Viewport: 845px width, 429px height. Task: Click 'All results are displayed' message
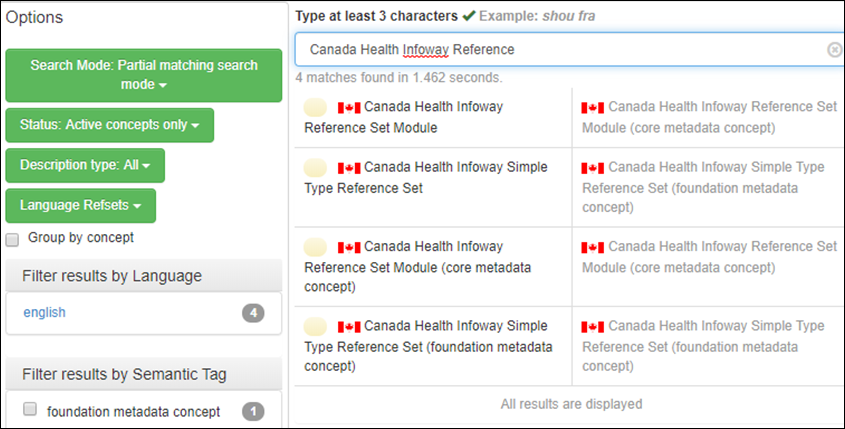(571, 404)
